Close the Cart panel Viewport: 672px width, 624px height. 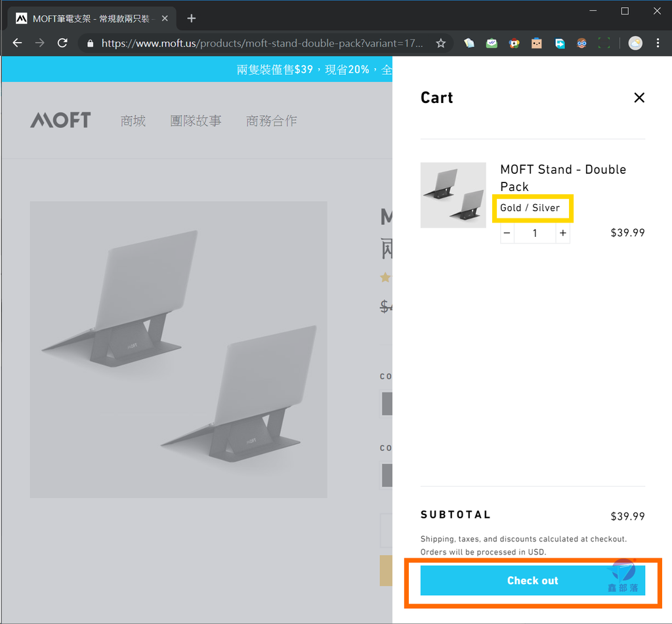(639, 98)
